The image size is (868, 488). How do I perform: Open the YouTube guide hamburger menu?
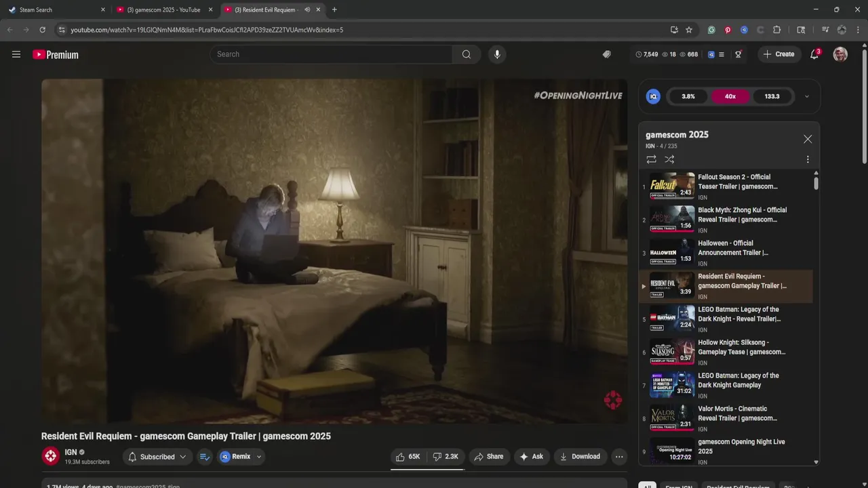[16, 54]
